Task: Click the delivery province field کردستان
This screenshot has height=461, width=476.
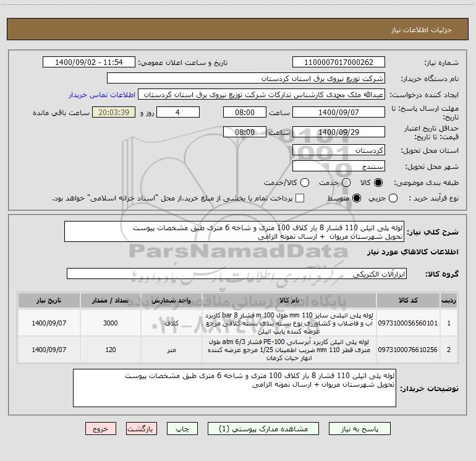Action: (x=339, y=150)
